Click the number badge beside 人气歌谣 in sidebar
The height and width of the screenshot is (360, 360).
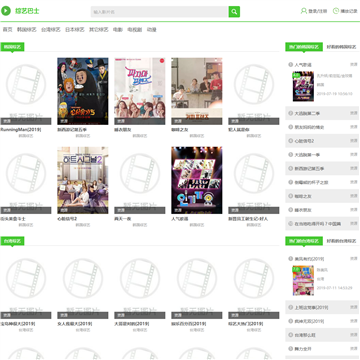290,65
